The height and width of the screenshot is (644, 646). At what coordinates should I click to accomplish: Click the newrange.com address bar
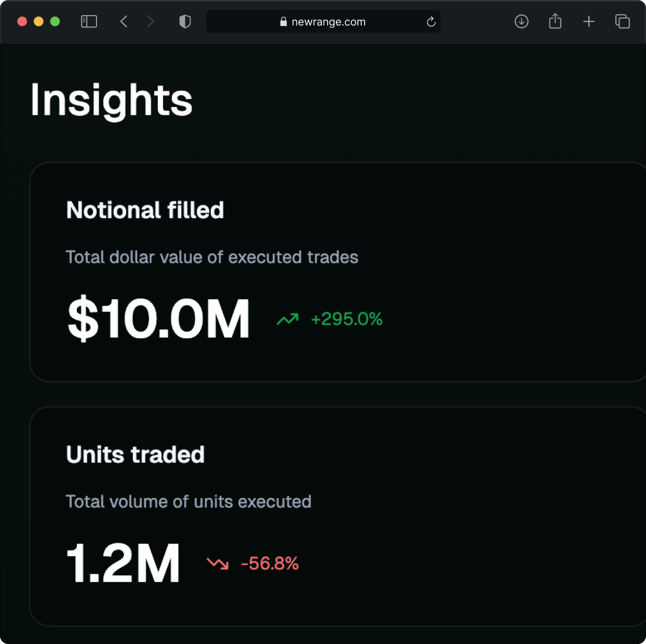point(328,22)
